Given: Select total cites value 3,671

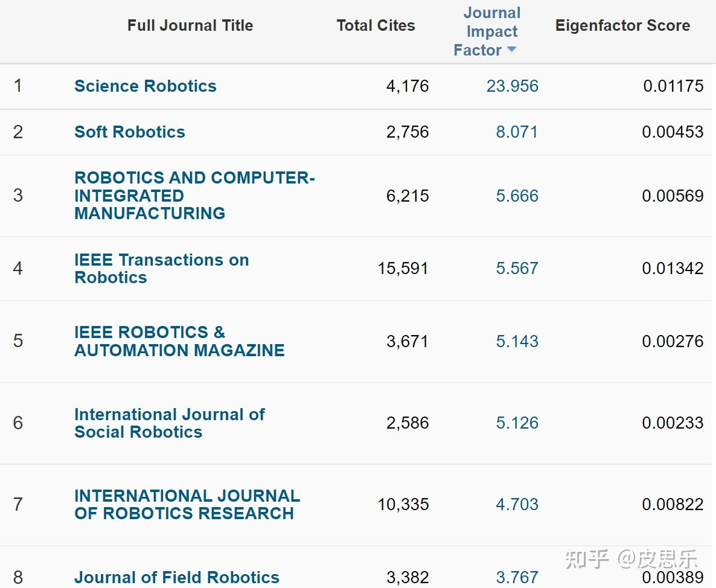Looking at the screenshot, I should (408, 341).
